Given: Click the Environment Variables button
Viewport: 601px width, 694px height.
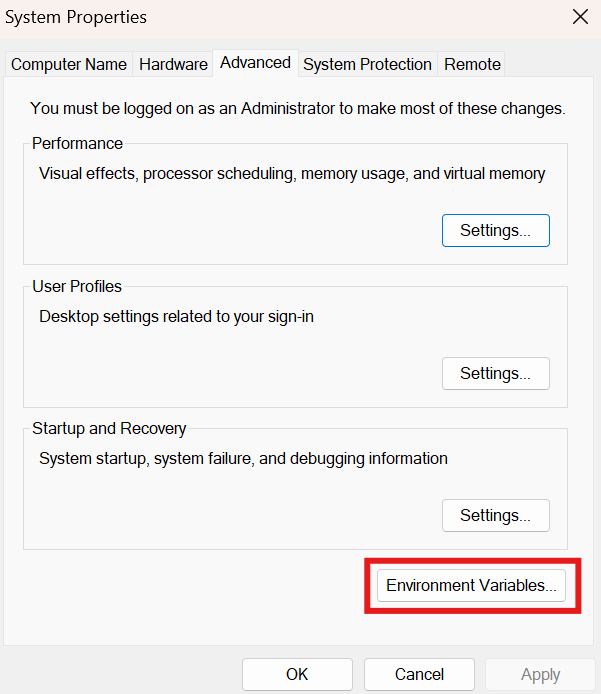Looking at the screenshot, I should [x=471, y=586].
